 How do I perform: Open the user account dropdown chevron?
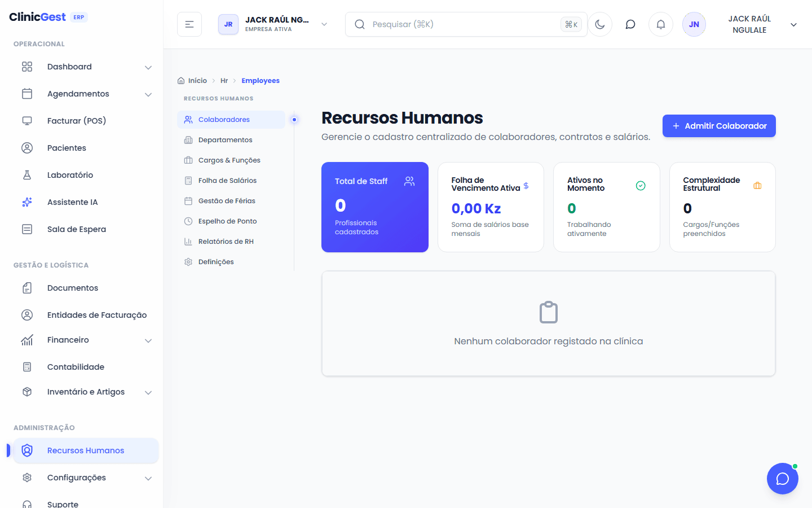point(793,25)
